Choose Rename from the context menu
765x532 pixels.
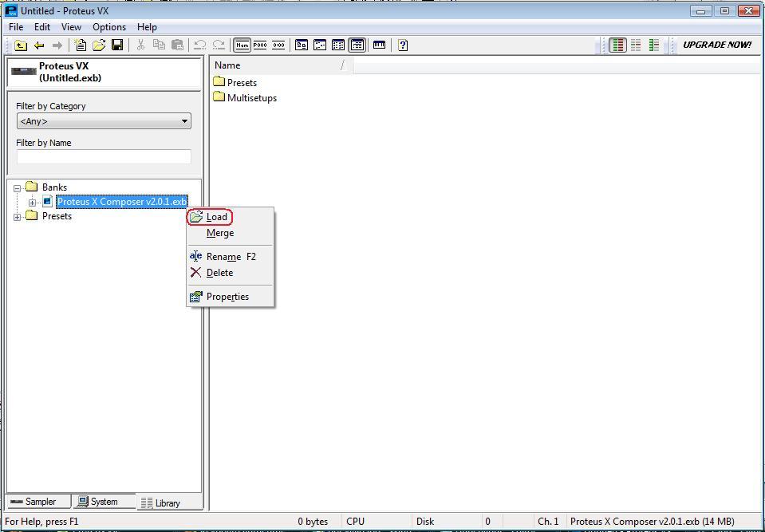coord(231,257)
